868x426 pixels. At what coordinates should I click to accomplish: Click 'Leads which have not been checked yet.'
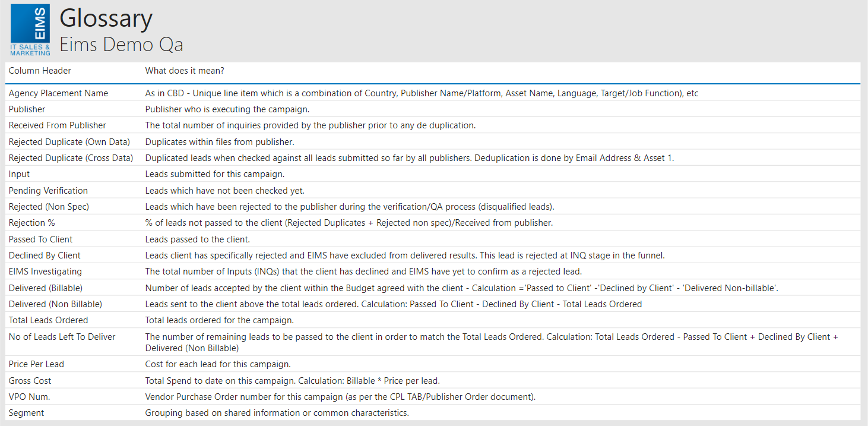click(225, 191)
